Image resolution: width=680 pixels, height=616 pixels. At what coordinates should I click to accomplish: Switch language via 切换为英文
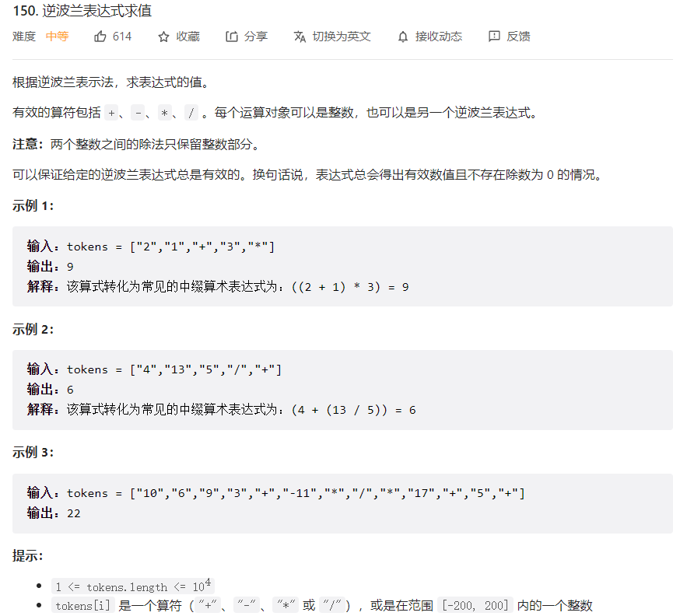(342, 37)
